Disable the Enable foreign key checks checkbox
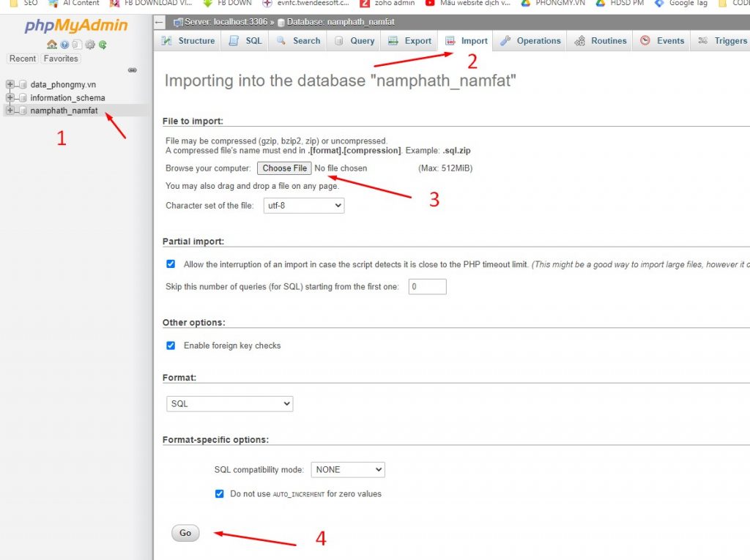Screen dimensions: 750x560 171,346
